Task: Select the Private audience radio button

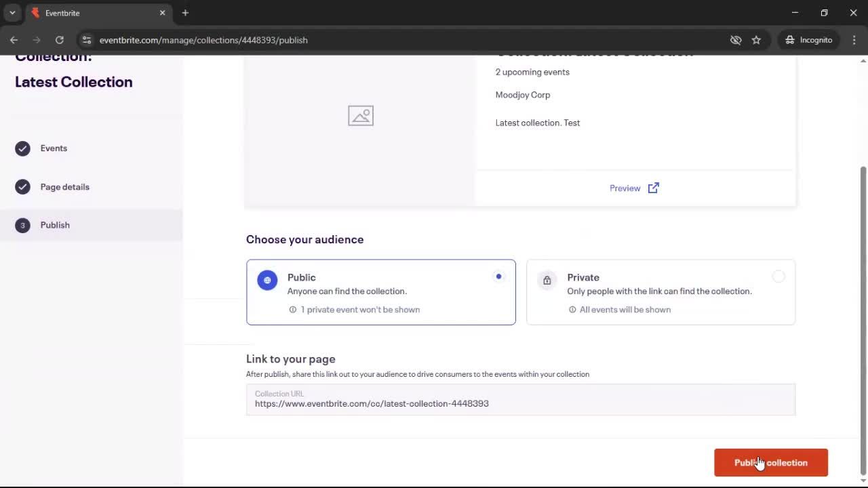Action: 778,277
